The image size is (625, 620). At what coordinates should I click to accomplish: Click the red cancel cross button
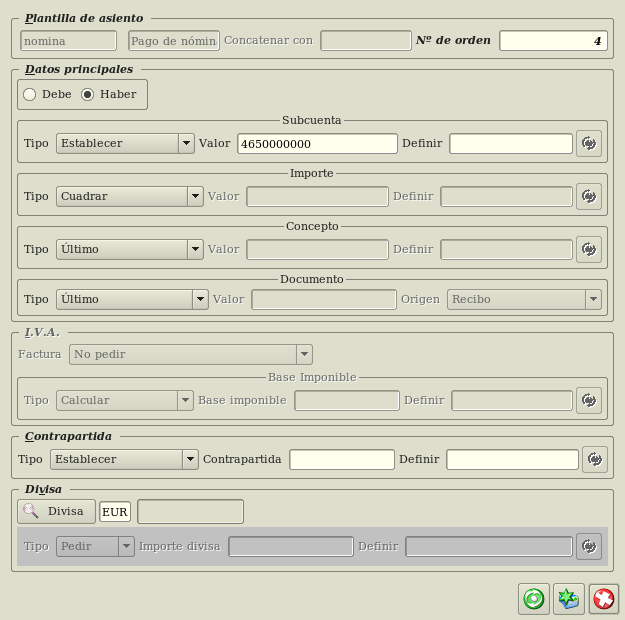coord(603,599)
